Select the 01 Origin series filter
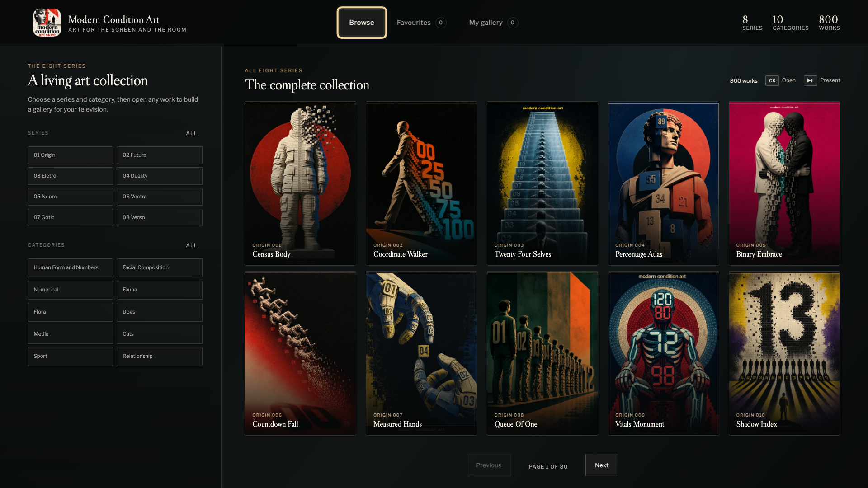868x488 pixels. pos(71,155)
